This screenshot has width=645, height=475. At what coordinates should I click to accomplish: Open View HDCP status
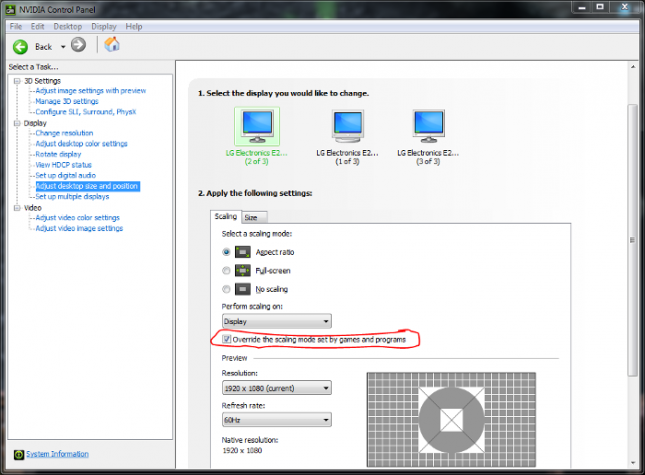[63, 165]
